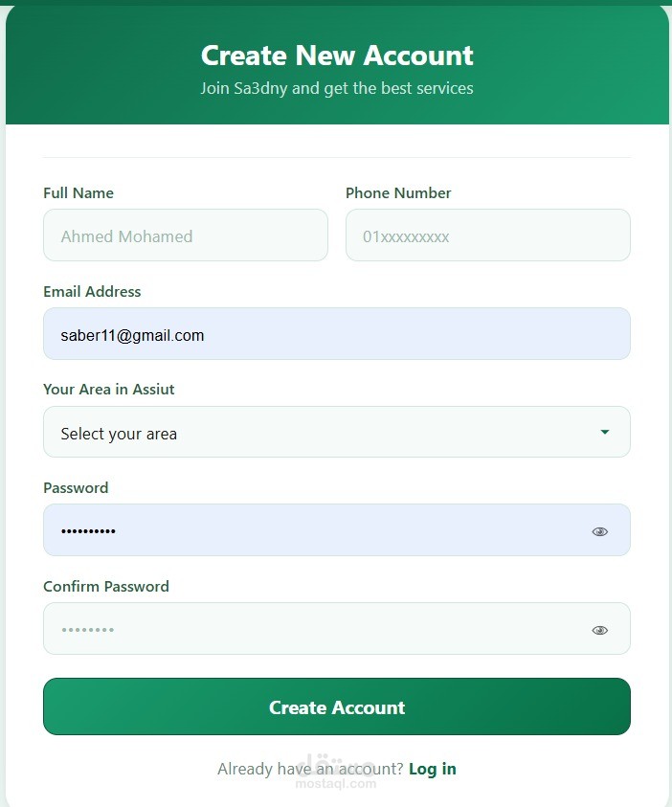Focus the Phone Number input field
The width and height of the screenshot is (672, 807).
click(x=488, y=235)
